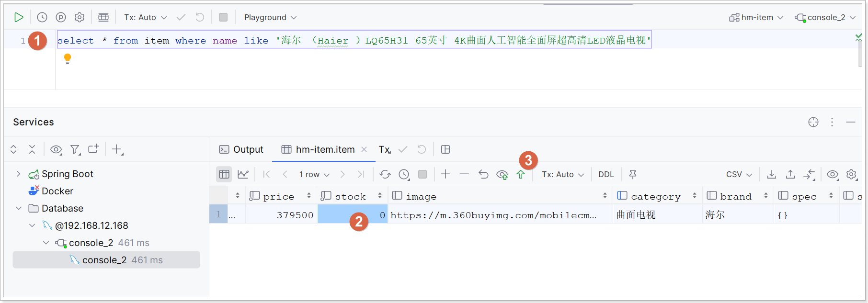Click collapse all icon in Services toolbar
Image resolution: width=868 pixels, height=303 pixels.
pyautogui.click(x=32, y=149)
